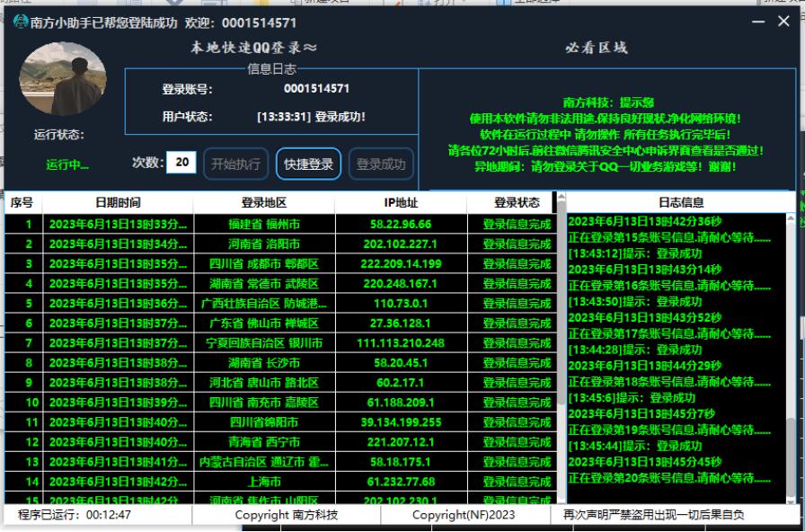Screen dimensions: 805x532
Task: Click the 序号 column header
Action: tap(22, 202)
